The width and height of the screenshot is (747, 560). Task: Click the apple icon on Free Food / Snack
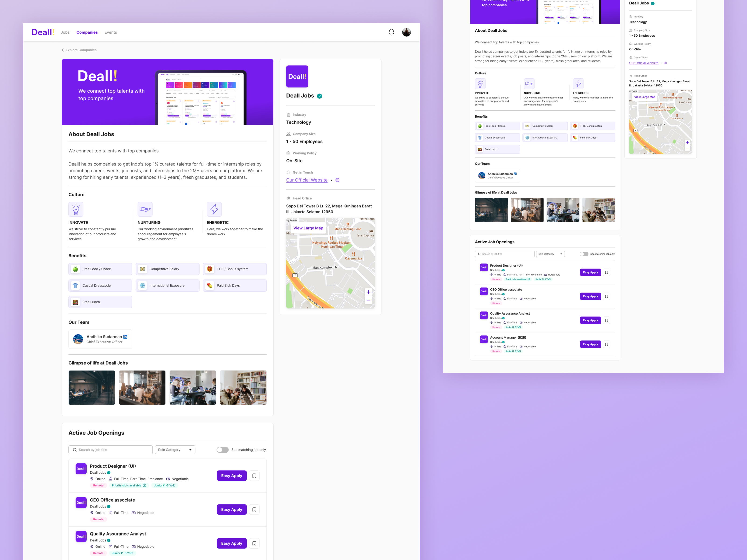point(75,269)
